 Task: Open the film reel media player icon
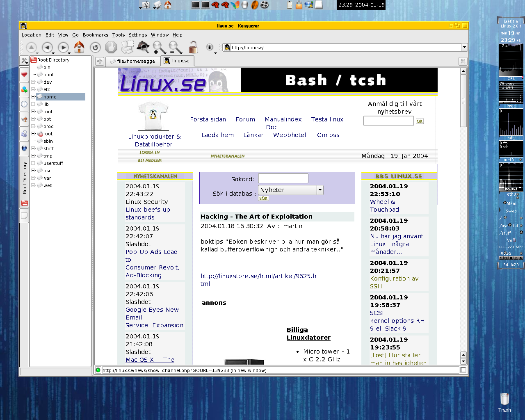(265, 5)
